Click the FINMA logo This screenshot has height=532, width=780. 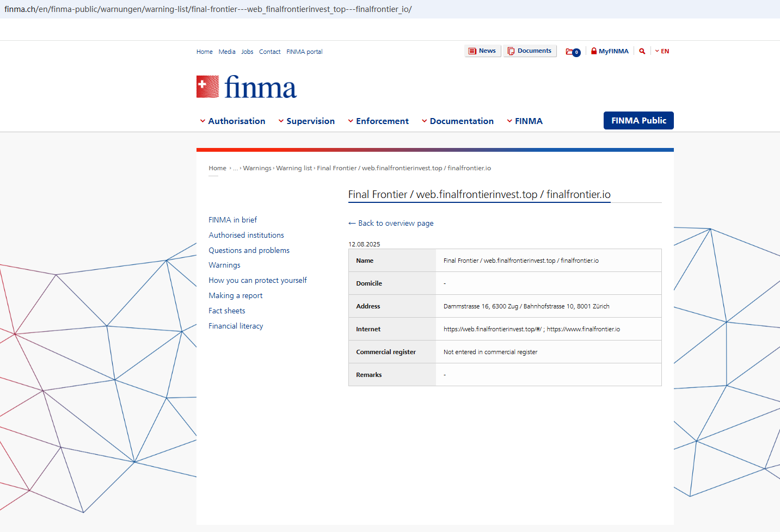247,87
